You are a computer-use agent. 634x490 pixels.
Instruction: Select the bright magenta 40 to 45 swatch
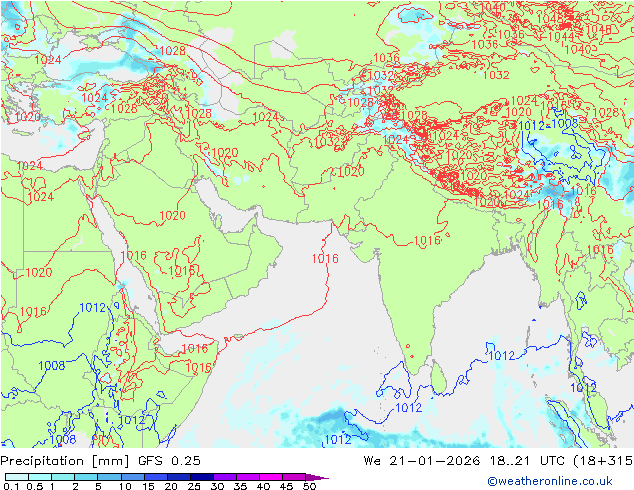[271, 477]
